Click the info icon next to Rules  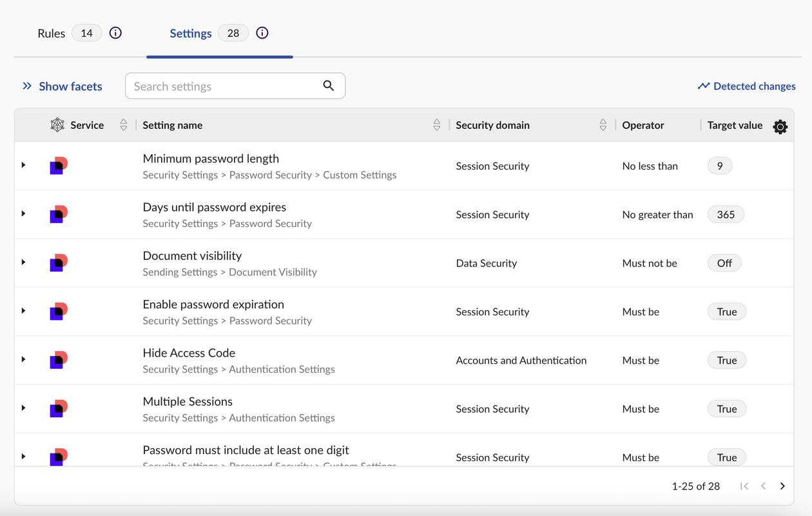pyautogui.click(x=115, y=33)
